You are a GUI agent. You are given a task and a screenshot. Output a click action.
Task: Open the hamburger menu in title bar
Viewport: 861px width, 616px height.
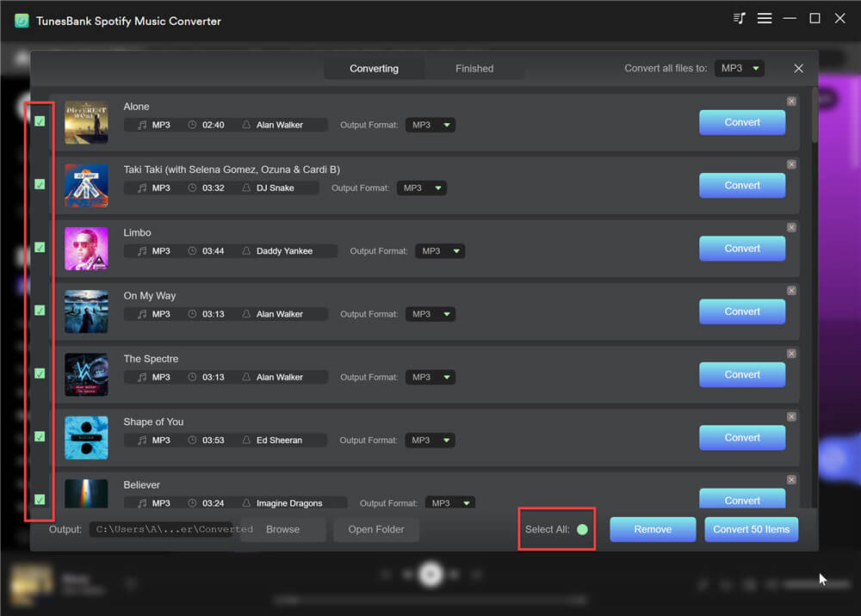(x=765, y=18)
